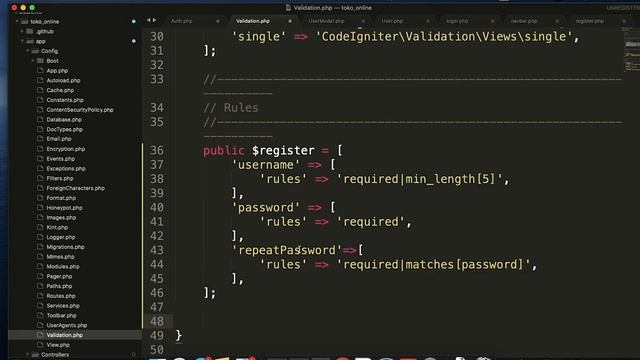Close the login.php tab
The width and height of the screenshot is (640, 360).
(x=493, y=21)
